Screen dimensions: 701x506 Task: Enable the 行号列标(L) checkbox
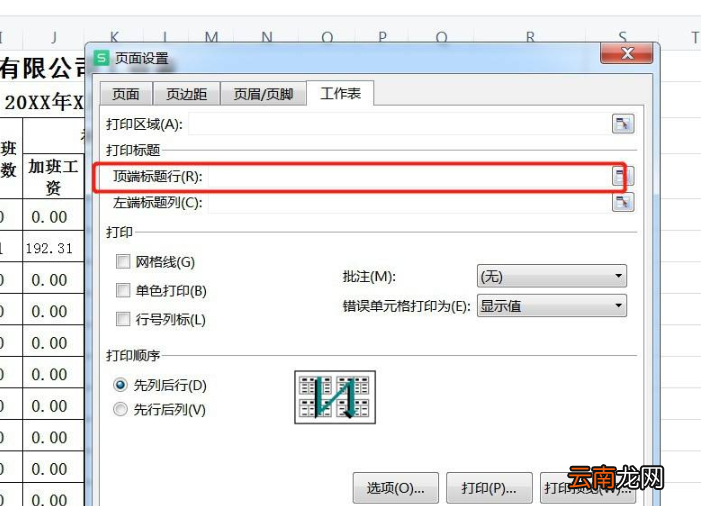tap(123, 319)
